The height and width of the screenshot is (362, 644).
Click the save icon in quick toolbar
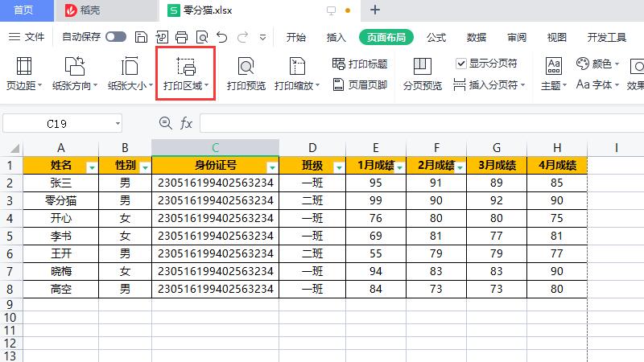[x=142, y=37]
